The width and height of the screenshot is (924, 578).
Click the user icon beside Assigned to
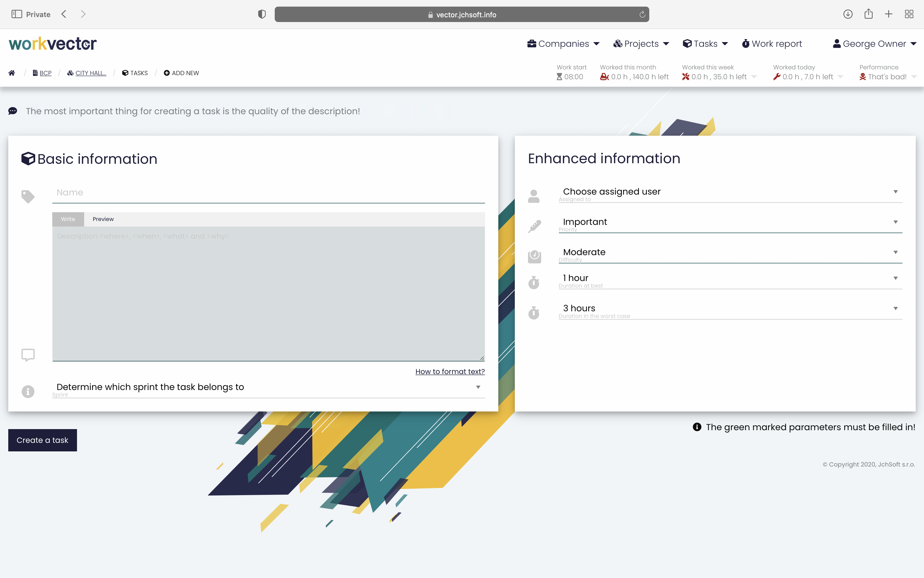tap(534, 196)
